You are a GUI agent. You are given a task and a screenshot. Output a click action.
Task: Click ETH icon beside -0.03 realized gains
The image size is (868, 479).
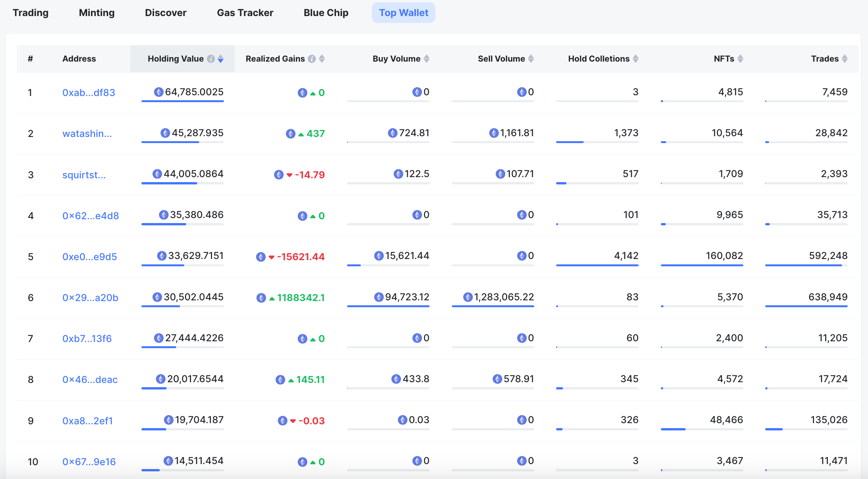click(282, 421)
